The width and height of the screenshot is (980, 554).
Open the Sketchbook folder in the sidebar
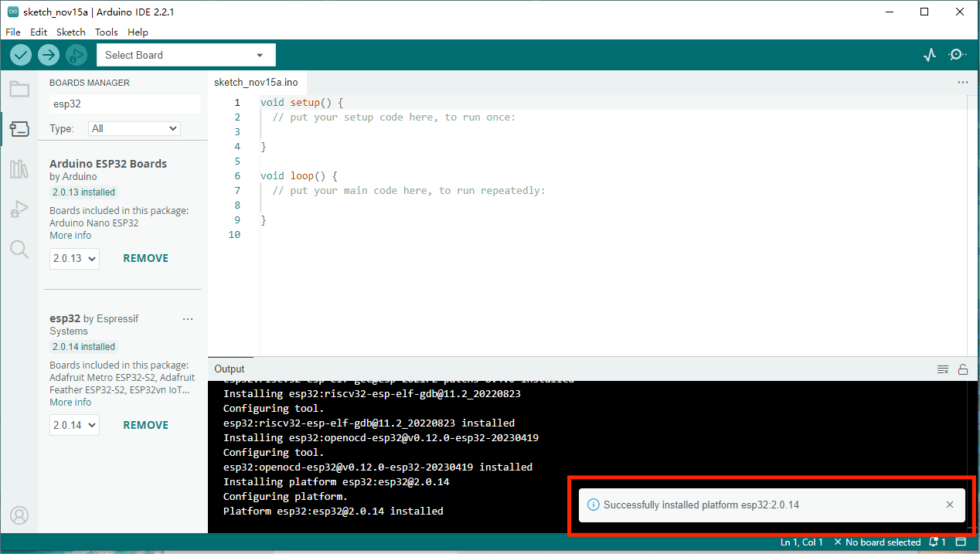point(19,88)
